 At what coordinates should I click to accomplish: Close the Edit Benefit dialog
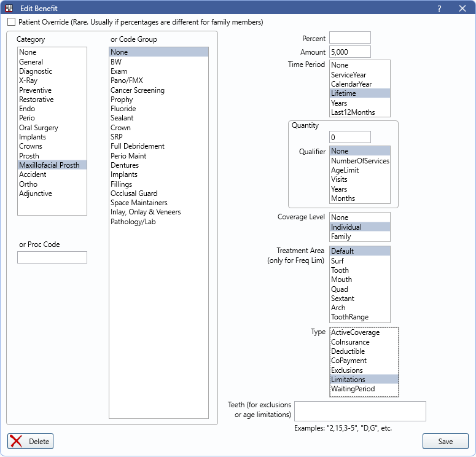tap(462, 9)
